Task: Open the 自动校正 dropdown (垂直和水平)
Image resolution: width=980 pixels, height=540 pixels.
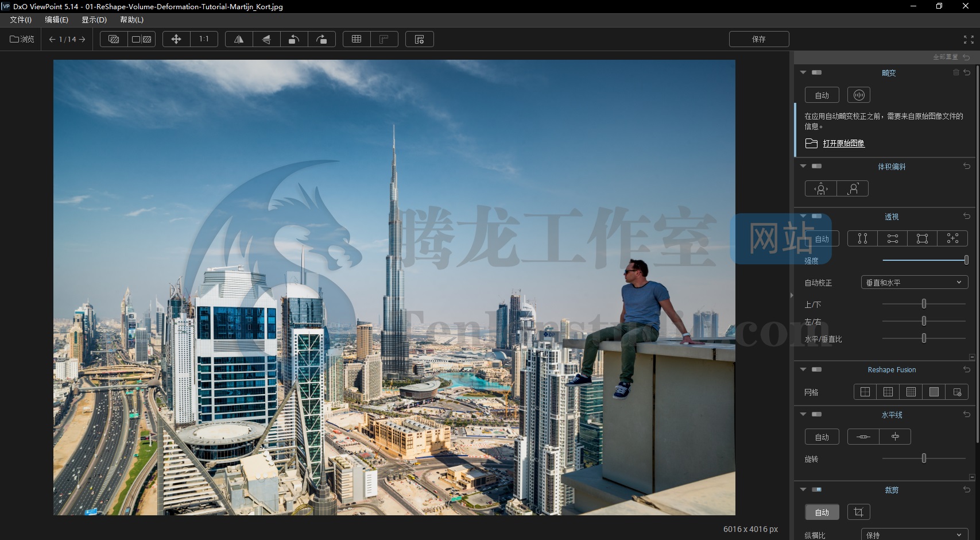Action: point(915,283)
